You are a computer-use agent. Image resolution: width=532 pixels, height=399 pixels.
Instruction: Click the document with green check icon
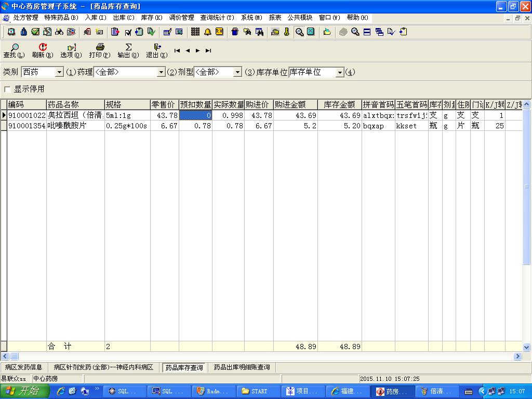click(151, 32)
